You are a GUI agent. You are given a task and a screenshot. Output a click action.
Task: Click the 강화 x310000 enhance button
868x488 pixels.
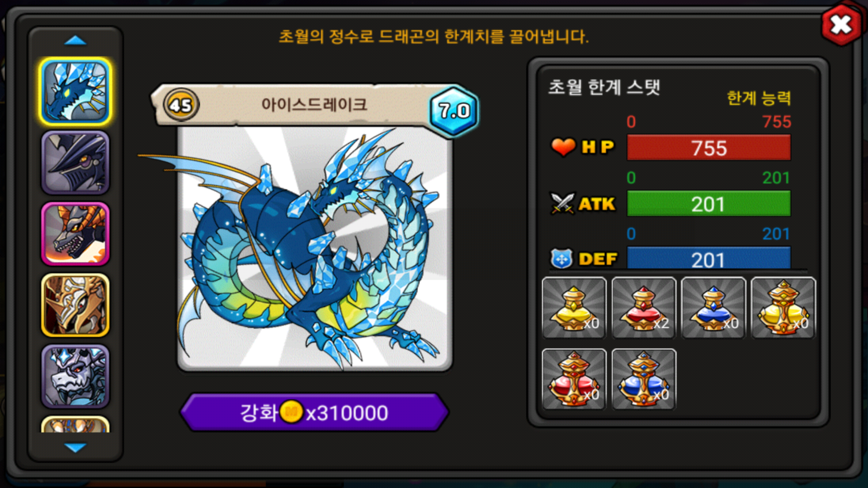tap(314, 412)
